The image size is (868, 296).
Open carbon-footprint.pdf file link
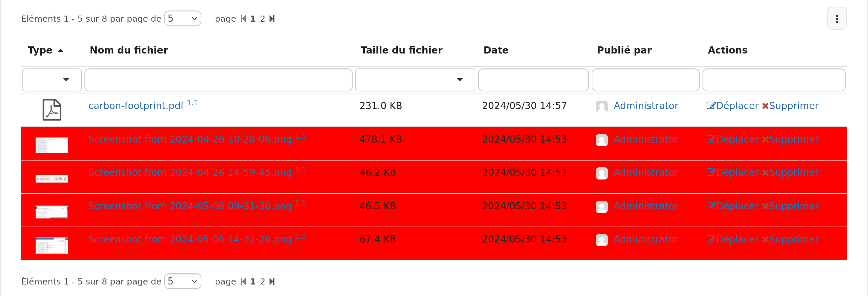click(136, 106)
